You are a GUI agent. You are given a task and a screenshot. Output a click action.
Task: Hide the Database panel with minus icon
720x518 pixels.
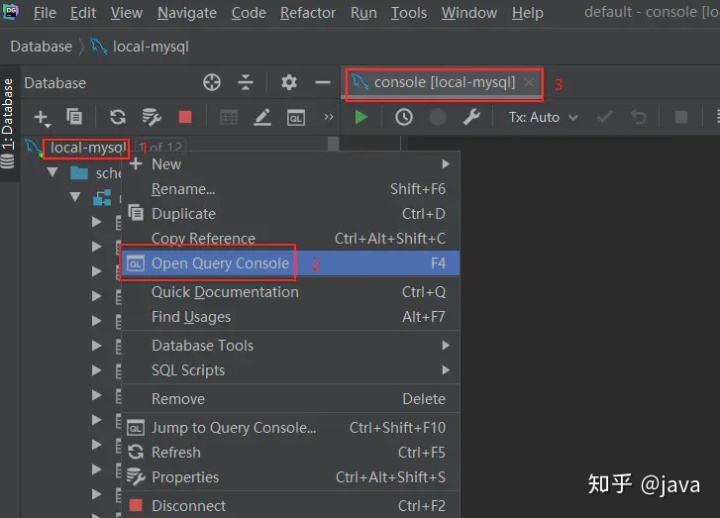point(323,83)
